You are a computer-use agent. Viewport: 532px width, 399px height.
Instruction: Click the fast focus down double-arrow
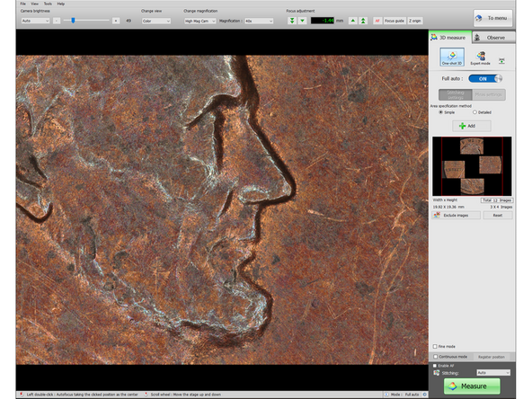(x=292, y=21)
